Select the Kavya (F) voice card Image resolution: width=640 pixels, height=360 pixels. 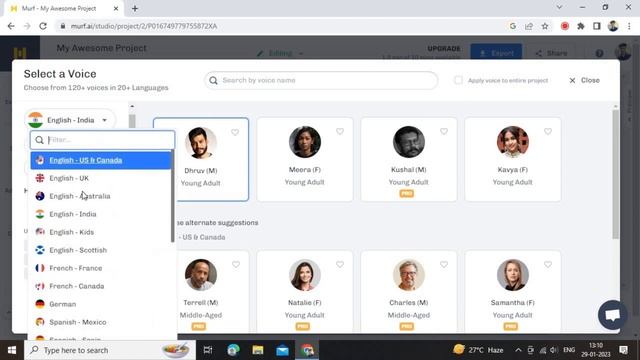[513, 159]
